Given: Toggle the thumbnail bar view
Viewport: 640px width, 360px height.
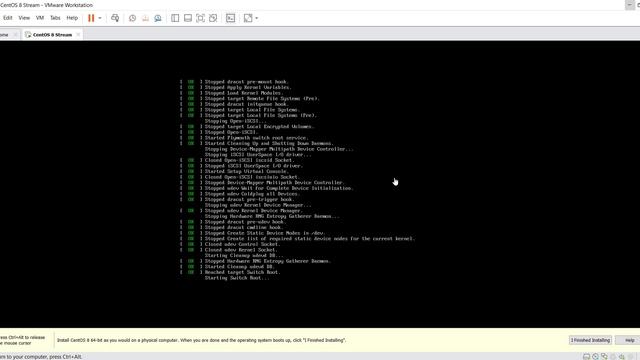Looking at the screenshot, I should point(188,18).
